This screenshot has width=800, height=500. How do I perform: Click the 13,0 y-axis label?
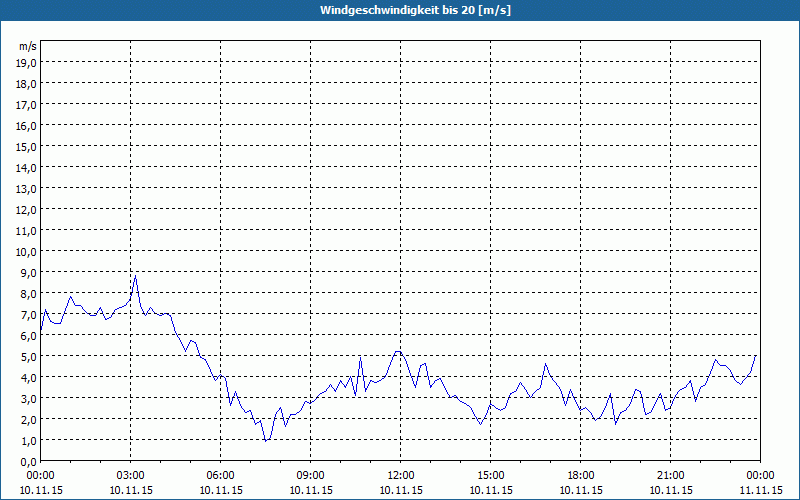[x=27, y=189]
